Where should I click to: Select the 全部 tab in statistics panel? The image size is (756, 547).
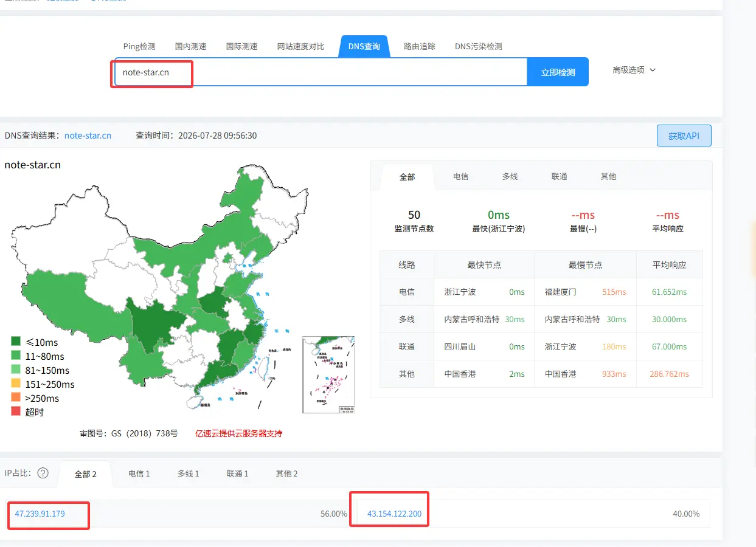pyautogui.click(x=407, y=177)
